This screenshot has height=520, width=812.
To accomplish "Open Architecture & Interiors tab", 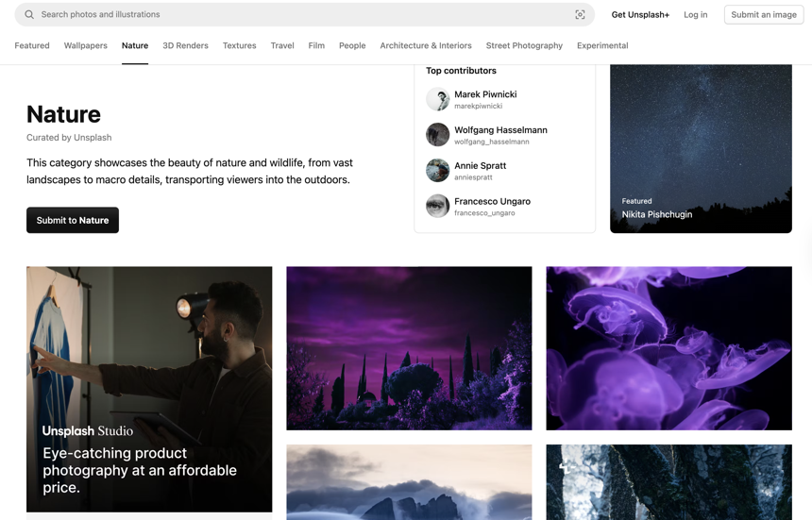I will click(426, 45).
